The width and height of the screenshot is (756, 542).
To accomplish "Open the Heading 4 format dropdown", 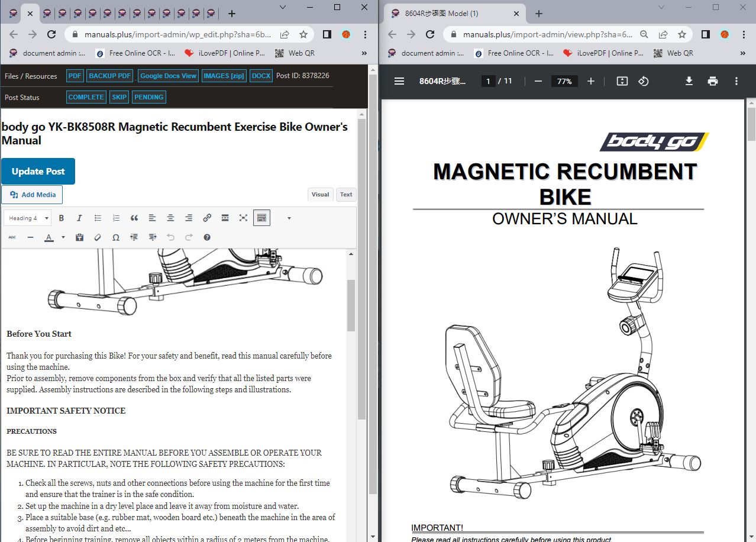I will [x=27, y=218].
